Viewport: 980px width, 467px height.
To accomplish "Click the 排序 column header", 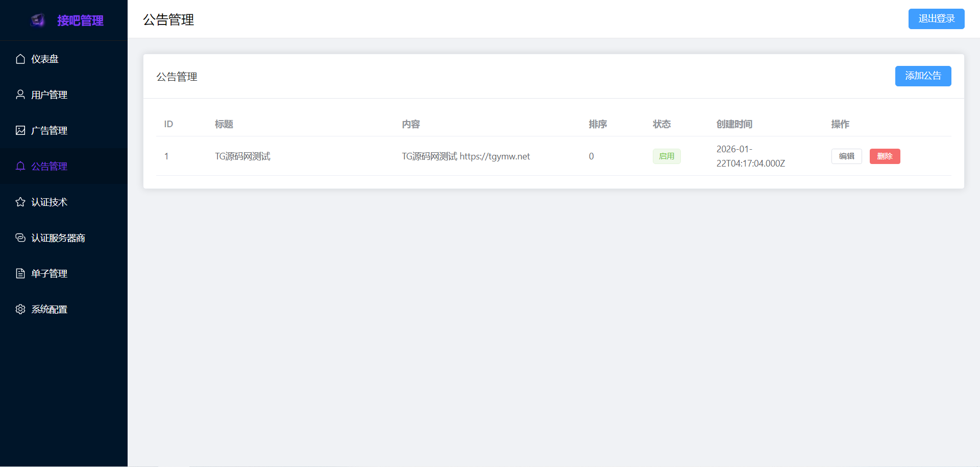I will pyautogui.click(x=598, y=124).
